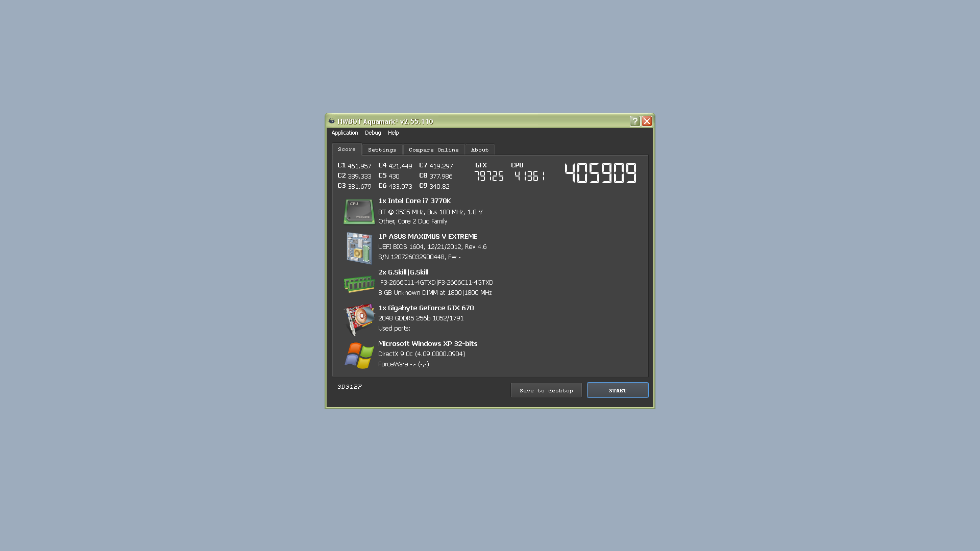
Task: Click the total score 405909
Action: click(601, 173)
